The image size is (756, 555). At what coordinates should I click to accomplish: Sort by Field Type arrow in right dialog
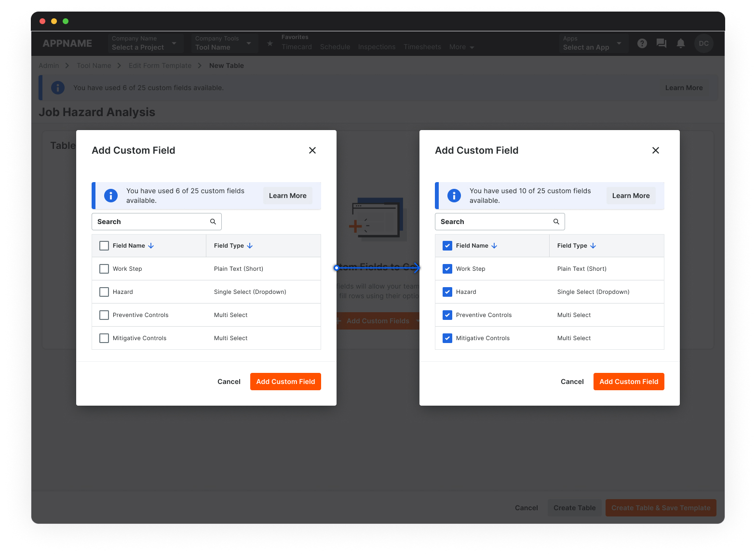pos(593,246)
